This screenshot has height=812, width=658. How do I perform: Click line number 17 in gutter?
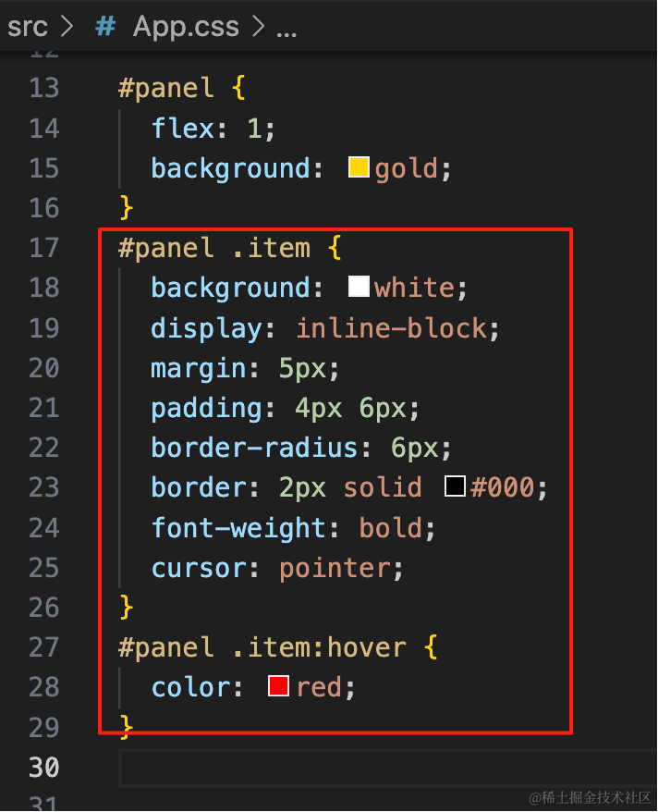point(44,248)
